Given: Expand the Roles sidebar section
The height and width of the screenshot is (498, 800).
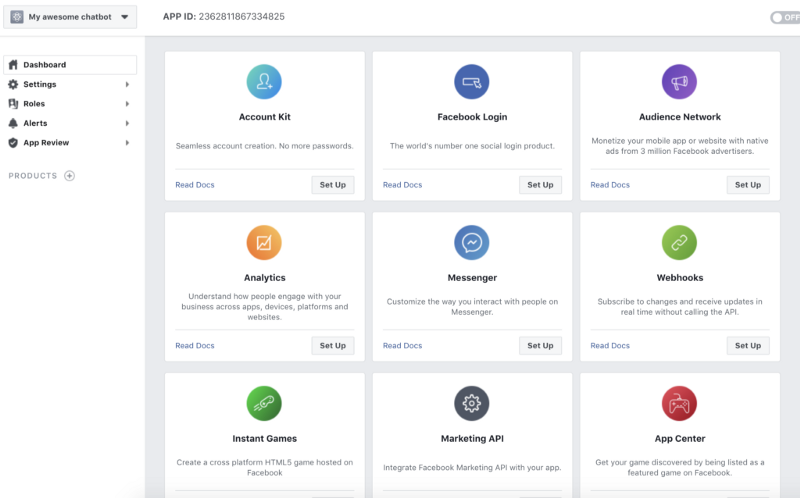Looking at the screenshot, I should (x=69, y=104).
